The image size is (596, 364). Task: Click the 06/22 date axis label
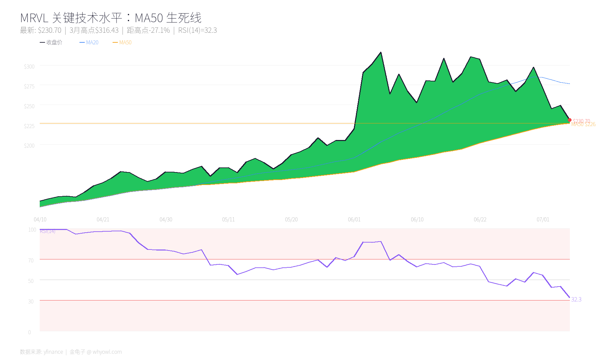480,219
